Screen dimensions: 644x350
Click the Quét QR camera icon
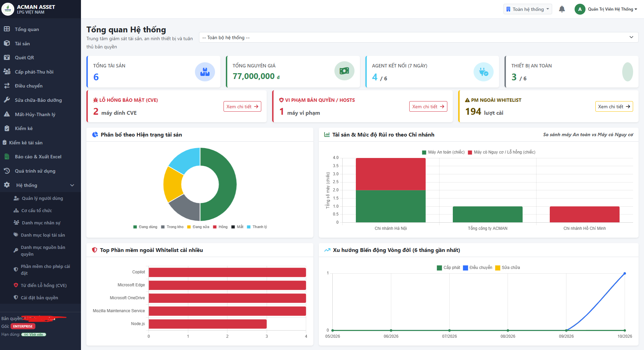(7, 57)
